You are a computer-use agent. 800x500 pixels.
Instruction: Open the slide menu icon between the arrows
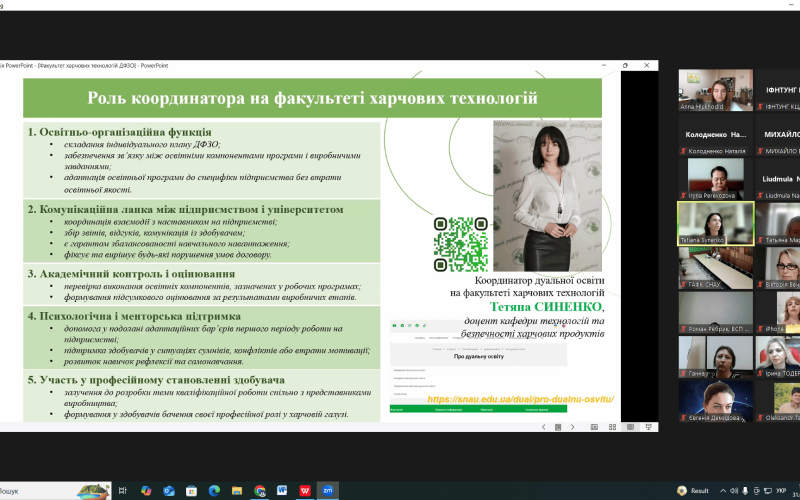[x=558, y=427]
